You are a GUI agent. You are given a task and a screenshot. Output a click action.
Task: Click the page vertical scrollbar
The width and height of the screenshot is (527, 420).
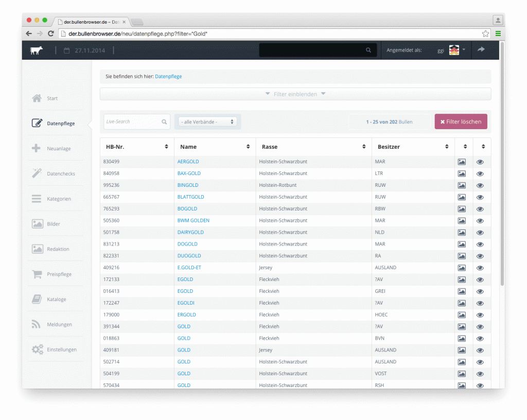tap(502, 165)
